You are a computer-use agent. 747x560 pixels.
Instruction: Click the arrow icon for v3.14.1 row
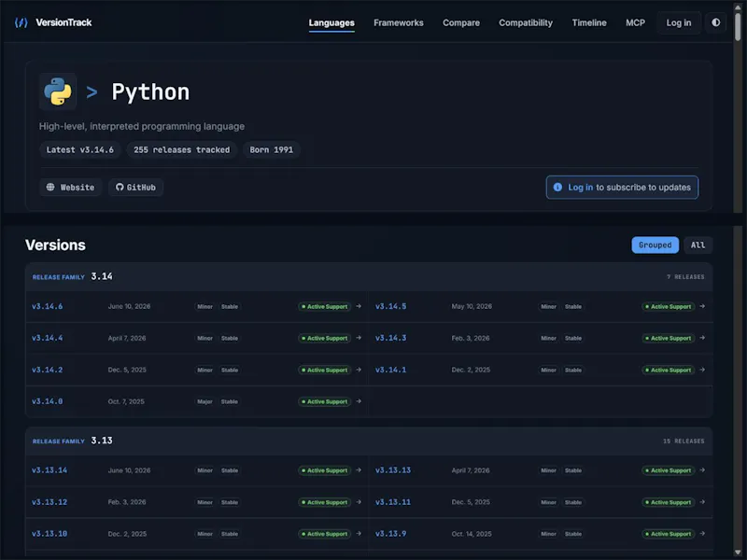702,370
